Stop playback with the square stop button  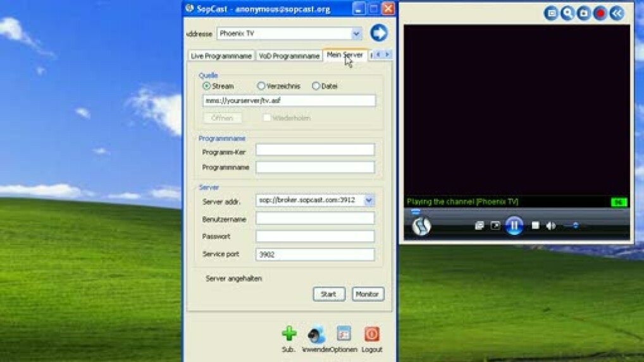(x=535, y=226)
